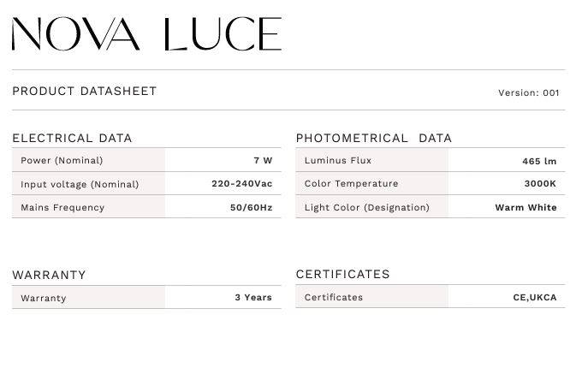Click the Warm White light color value
This screenshot has height=374, width=588.
tap(526, 207)
